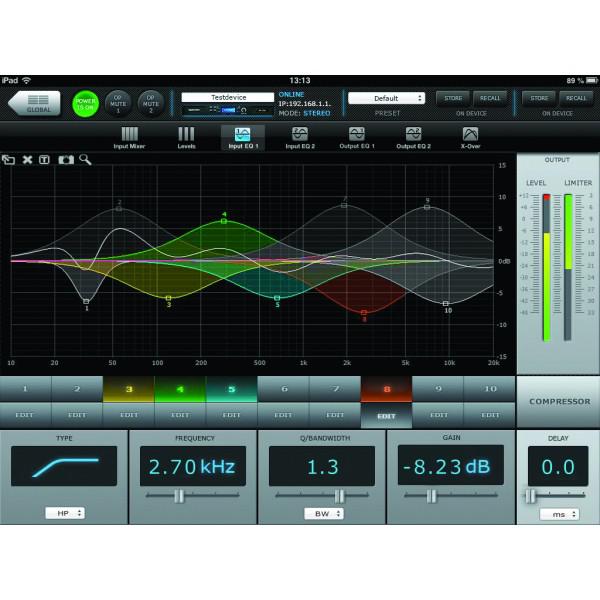Click the first STORE button beside the preset

point(453,98)
